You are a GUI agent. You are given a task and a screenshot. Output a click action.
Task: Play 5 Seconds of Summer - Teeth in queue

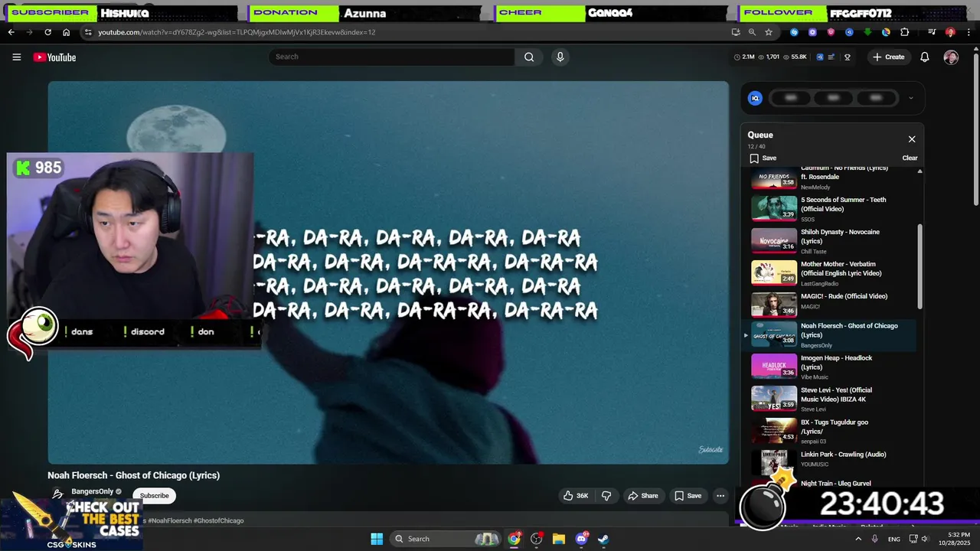click(x=833, y=208)
